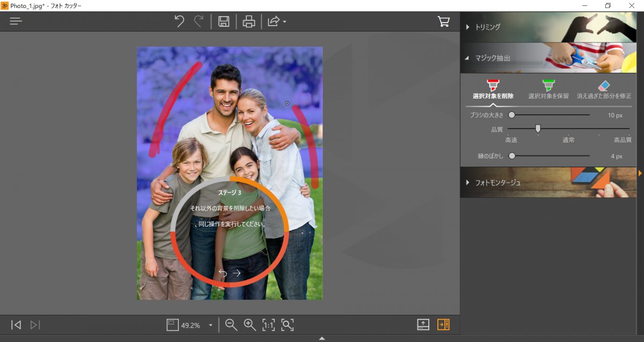Click next arrow in the tutorial circle
The image size is (644, 342).
(237, 273)
